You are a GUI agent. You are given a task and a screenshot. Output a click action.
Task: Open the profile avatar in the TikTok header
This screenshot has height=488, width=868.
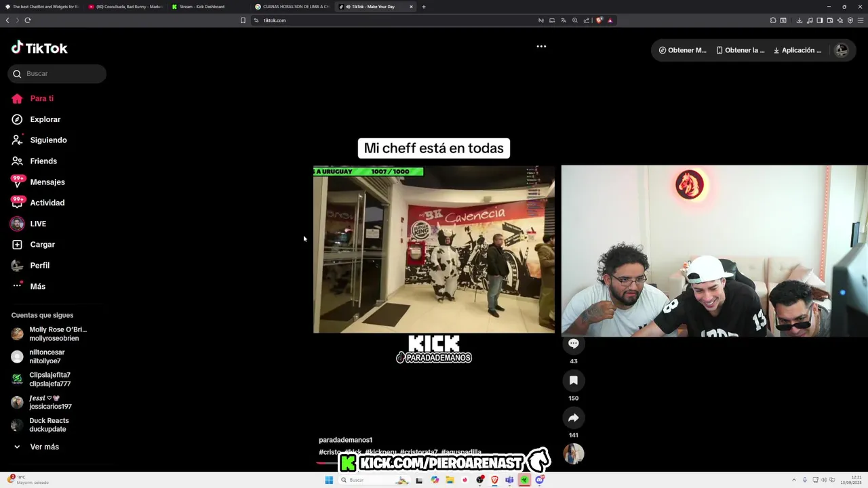[x=841, y=50]
